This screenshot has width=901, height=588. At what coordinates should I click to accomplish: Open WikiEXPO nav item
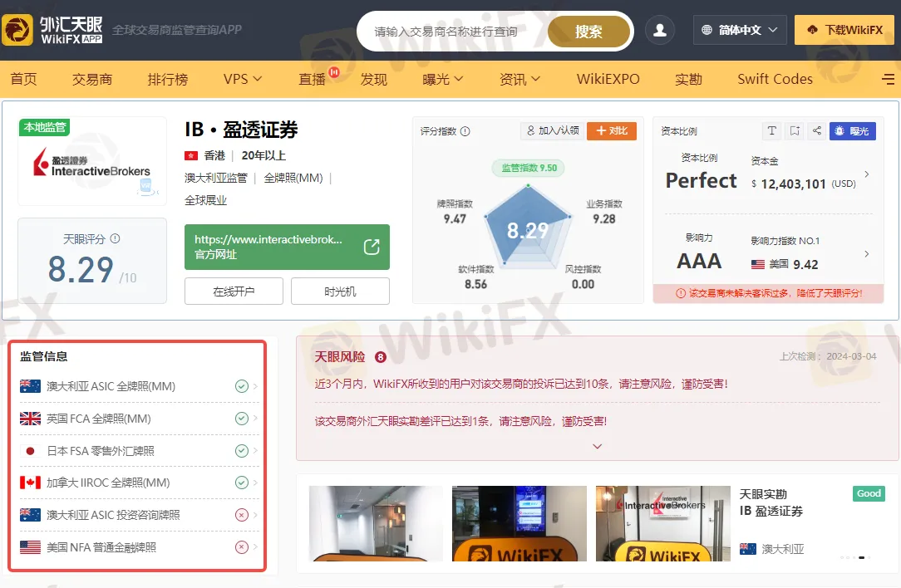(608, 79)
